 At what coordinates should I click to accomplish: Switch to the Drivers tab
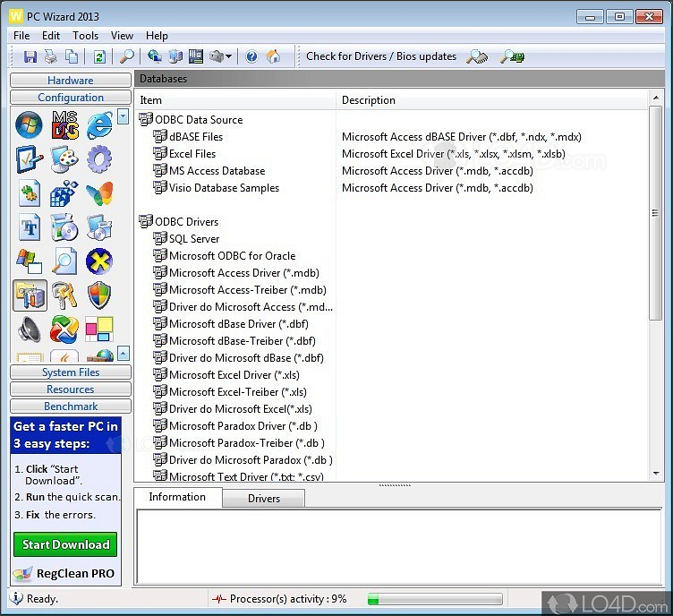[263, 499]
